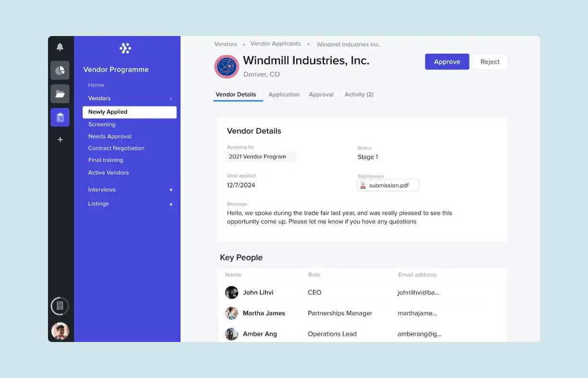Open Active Vendors in the sidebar
Viewport: 588px width, 378px height.
[x=108, y=172]
